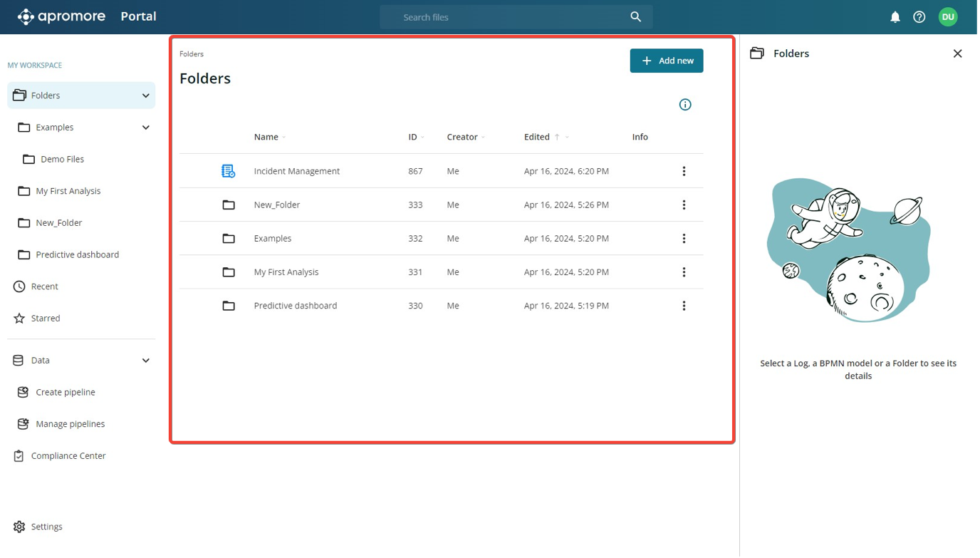Click the info circle icon above table

(x=685, y=105)
